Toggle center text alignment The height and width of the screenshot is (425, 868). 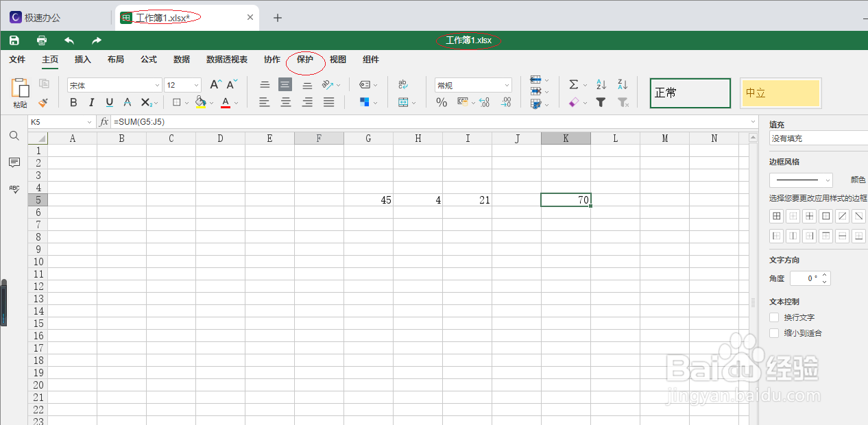point(285,102)
